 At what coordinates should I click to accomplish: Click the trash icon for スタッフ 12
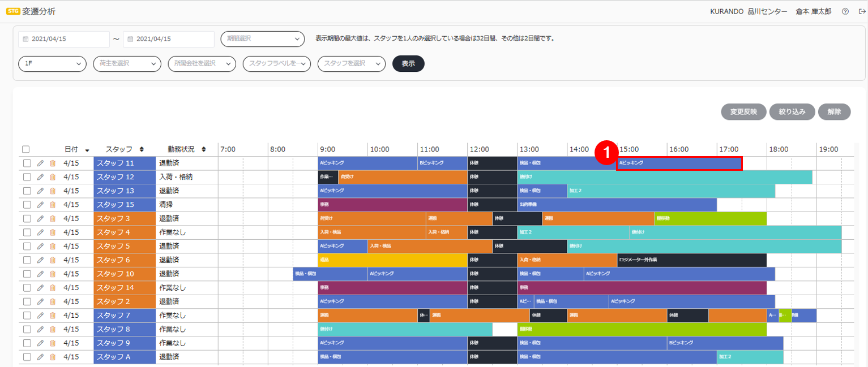53,177
